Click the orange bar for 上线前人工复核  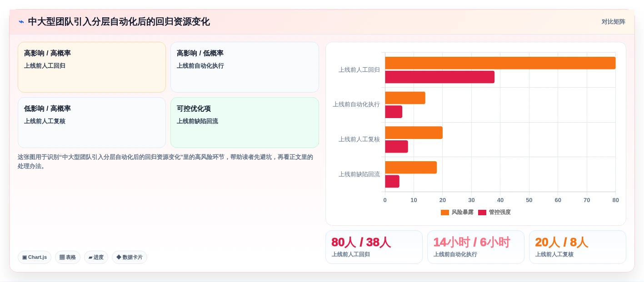click(x=414, y=133)
